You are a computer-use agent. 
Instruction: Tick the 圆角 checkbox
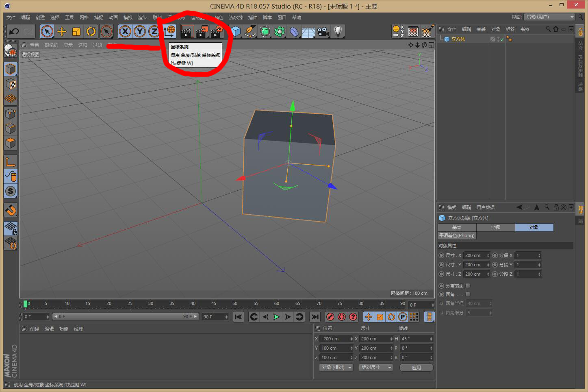coord(468,294)
